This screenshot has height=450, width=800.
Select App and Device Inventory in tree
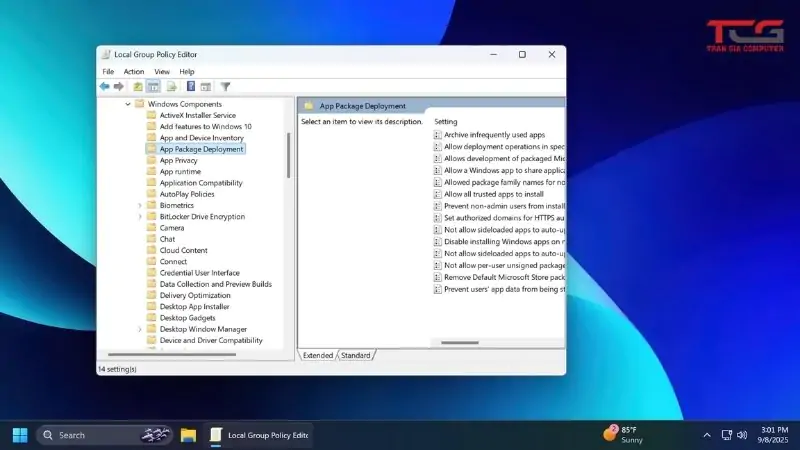tap(202, 138)
